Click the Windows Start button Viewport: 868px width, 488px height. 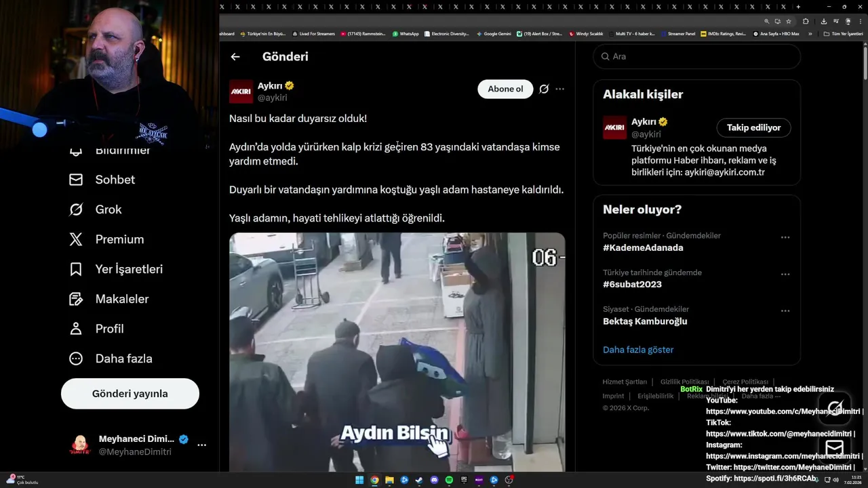point(359,480)
